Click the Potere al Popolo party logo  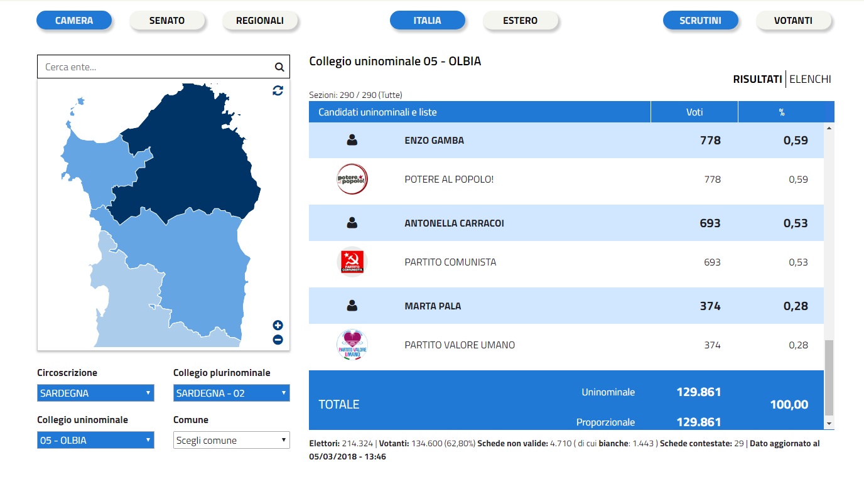point(352,180)
